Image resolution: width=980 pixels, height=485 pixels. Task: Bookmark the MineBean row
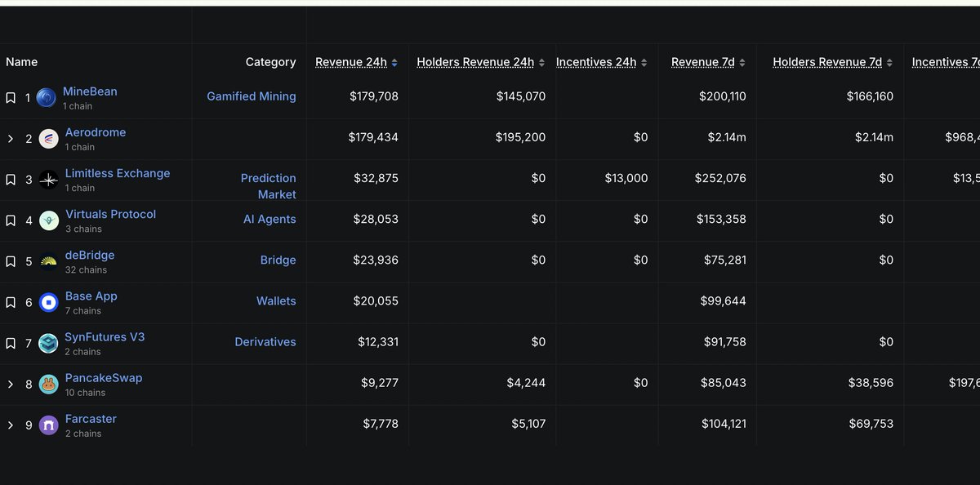(x=11, y=98)
